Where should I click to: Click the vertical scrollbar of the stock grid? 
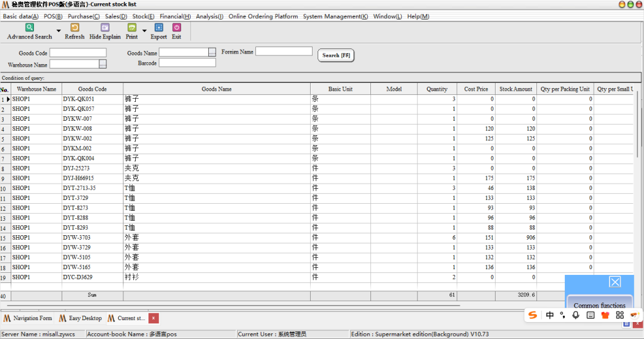(640, 189)
